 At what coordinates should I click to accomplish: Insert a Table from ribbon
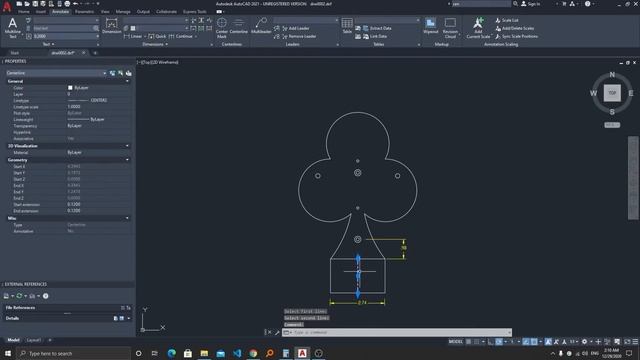coord(347,25)
